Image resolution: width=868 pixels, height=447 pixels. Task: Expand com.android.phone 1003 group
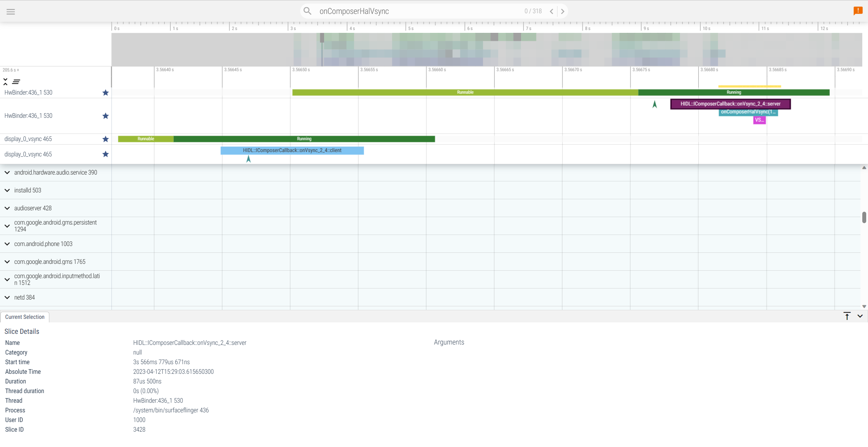(x=7, y=244)
